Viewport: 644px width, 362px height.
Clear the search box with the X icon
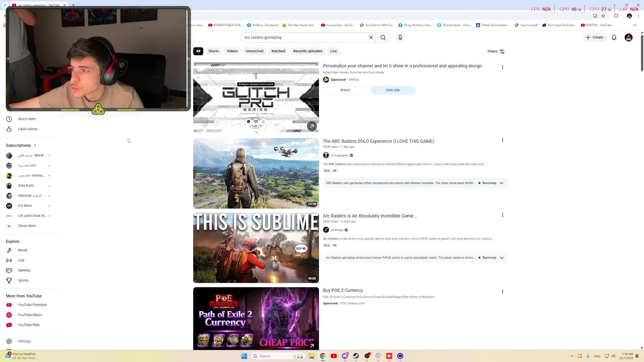pyautogui.click(x=371, y=37)
